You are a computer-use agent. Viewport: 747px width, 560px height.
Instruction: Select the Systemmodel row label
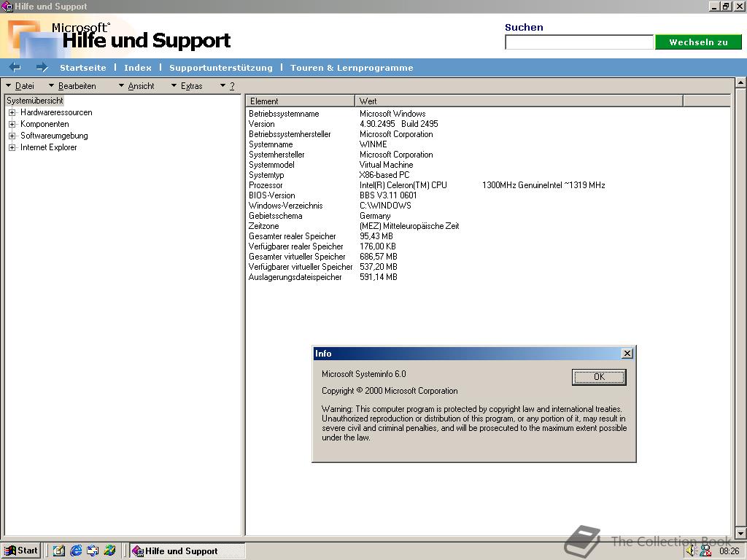pos(271,165)
